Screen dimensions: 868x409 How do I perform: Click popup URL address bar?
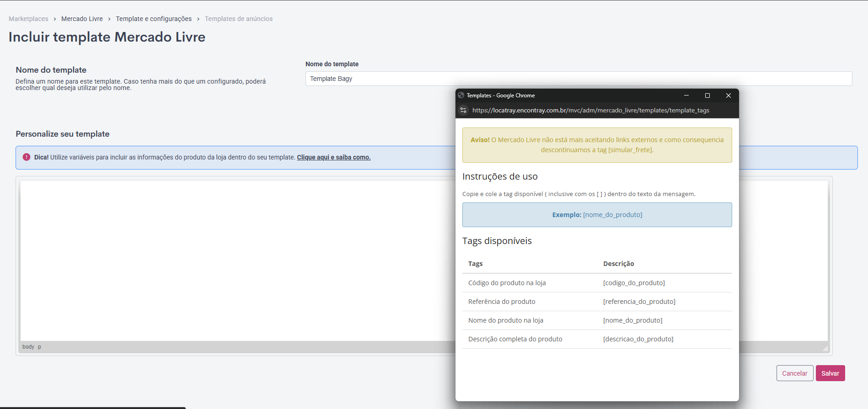click(590, 110)
